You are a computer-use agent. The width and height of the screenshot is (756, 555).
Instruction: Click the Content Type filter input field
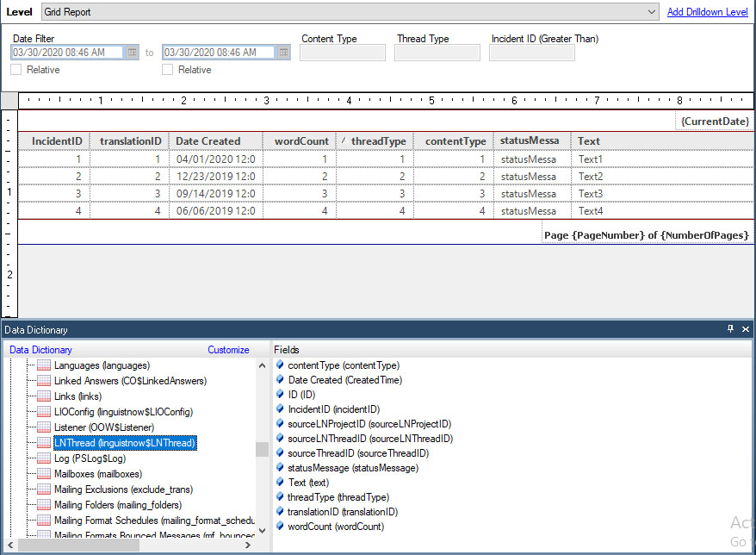point(343,53)
